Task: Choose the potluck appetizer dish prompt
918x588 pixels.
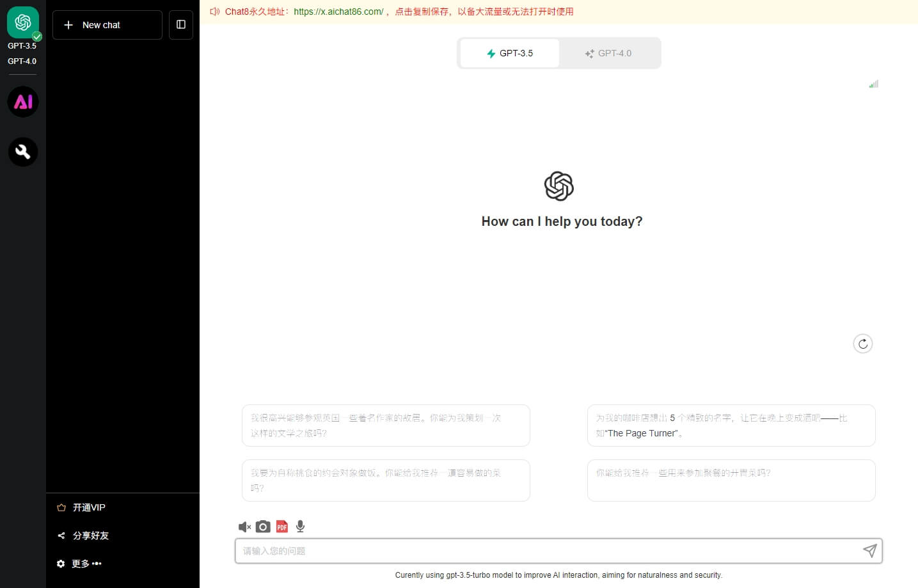Action: pos(731,481)
